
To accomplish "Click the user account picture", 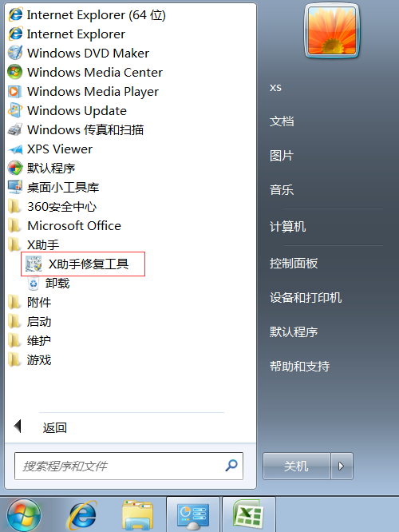I will [331, 31].
